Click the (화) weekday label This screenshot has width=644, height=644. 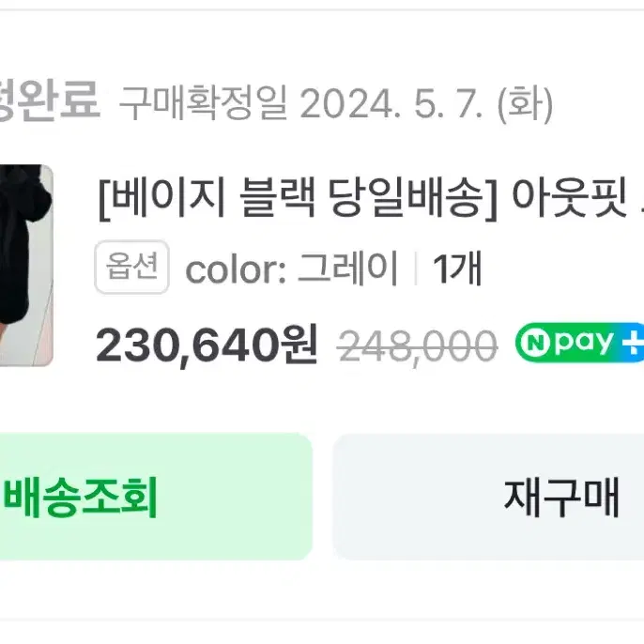pyautogui.click(x=525, y=103)
